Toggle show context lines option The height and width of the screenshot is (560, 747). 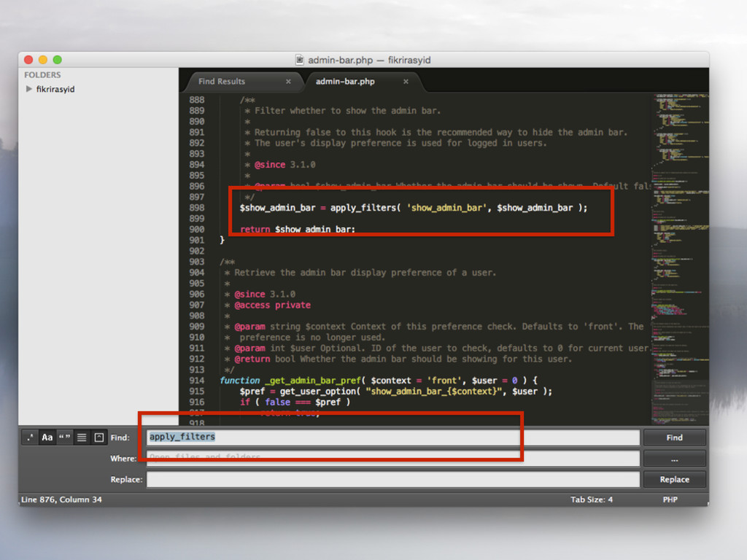pyautogui.click(x=82, y=437)
